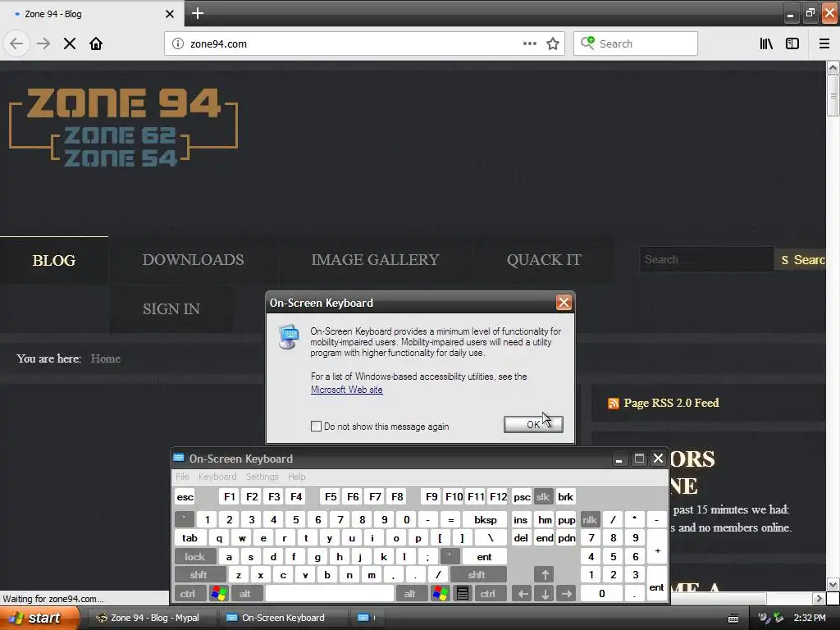840x630 pixels.
Task: Open the Settings menu
Action: 262,477
